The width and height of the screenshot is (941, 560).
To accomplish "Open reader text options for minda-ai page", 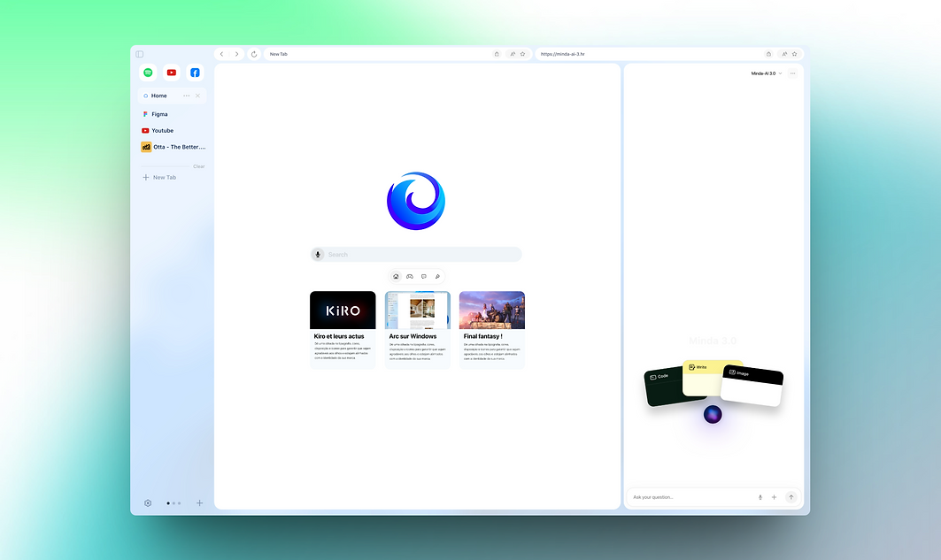I will click(784, 54).
